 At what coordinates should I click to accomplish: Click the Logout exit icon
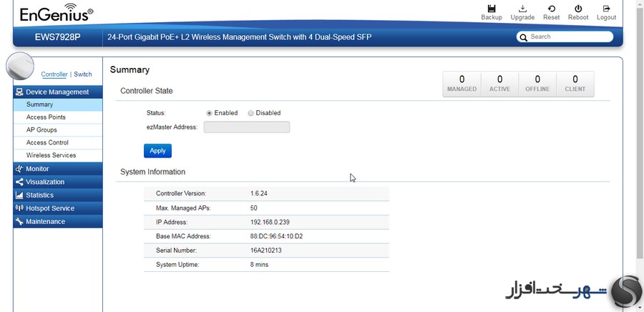(x=606, y=9)
